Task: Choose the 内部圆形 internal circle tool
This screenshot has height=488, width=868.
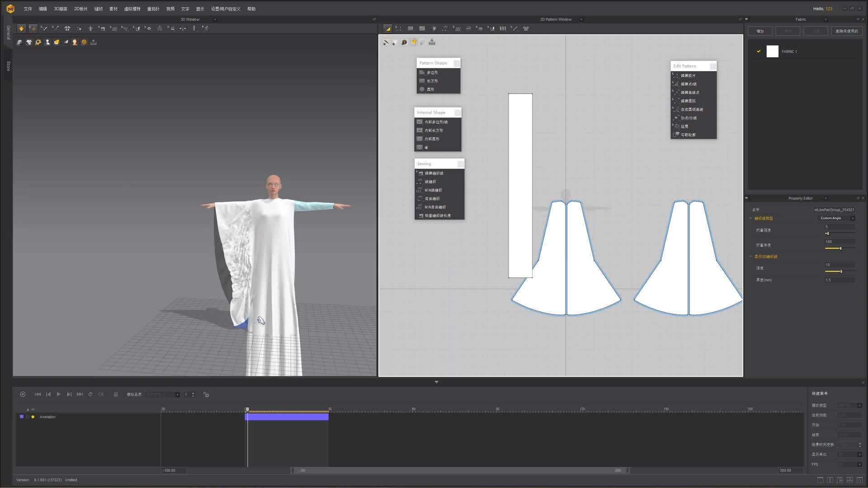Action: pos(432,139)
